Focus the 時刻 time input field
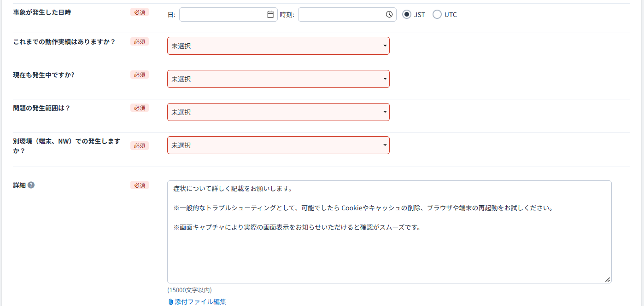The width and height of the screenshot is (644, 306). pos(347,14)
